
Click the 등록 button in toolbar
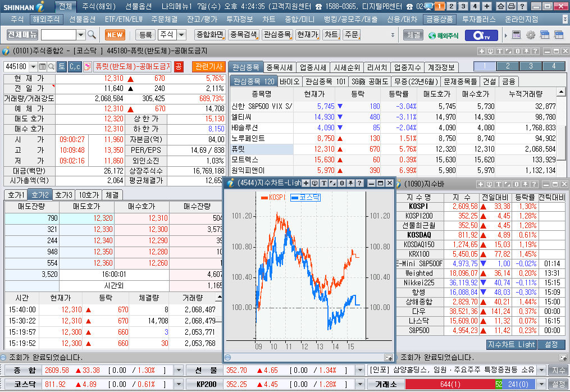tap(145, 35)
